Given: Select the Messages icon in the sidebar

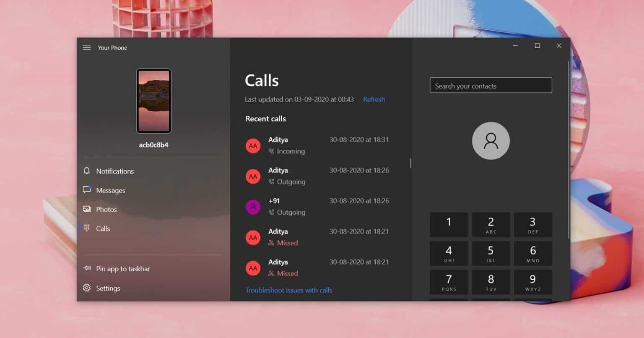Looking at the screenshot, I should click(87, 190).
